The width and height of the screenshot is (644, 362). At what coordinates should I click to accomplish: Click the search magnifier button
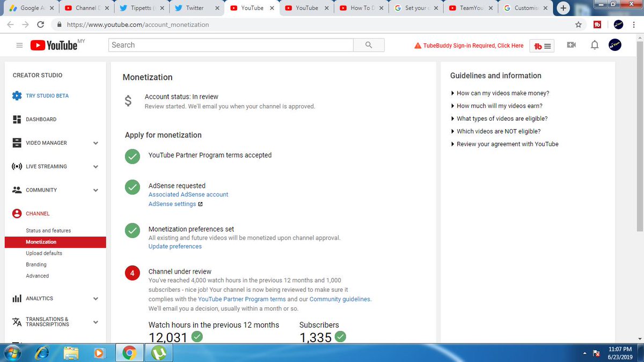point(369,45)
